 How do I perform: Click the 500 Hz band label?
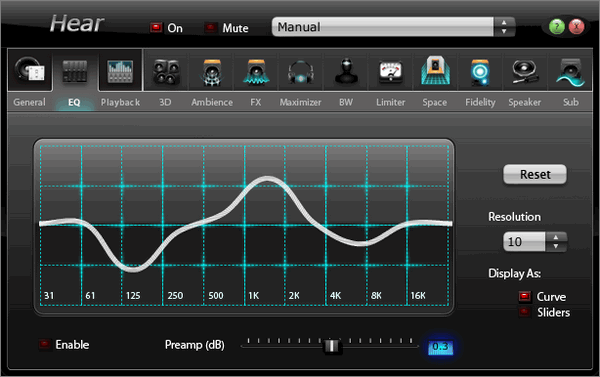[216, 295]
